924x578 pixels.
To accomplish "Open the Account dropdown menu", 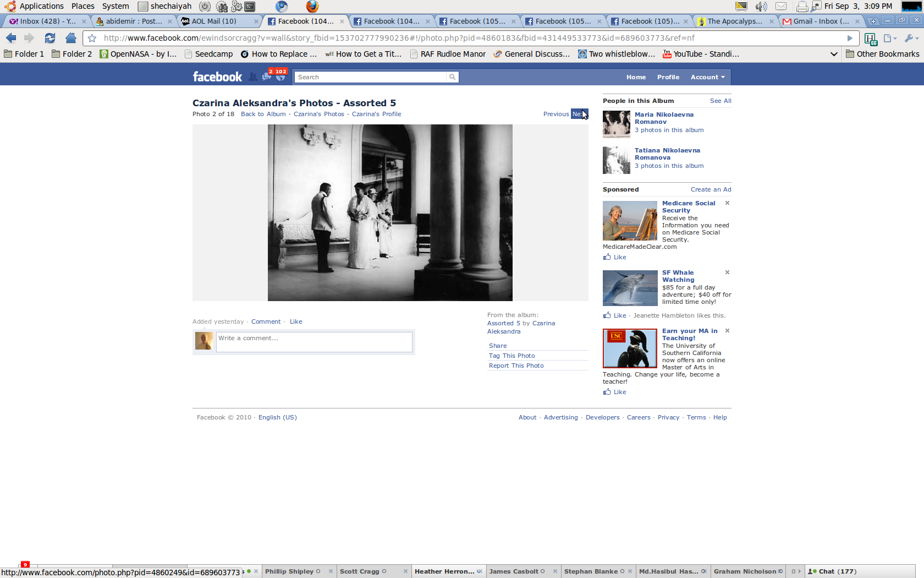I will coord(707,77).
